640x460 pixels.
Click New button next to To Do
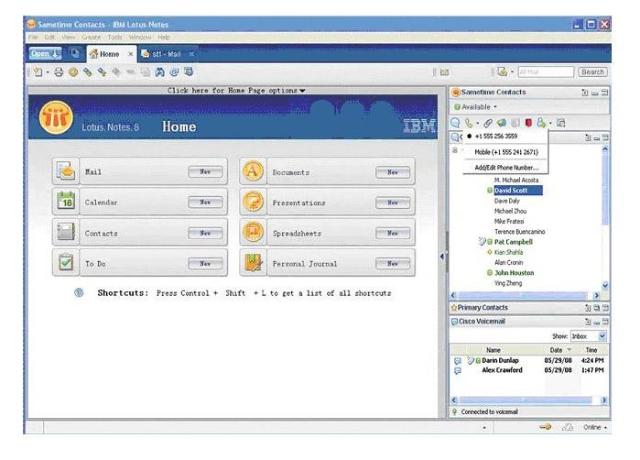(x=206, y=264)
